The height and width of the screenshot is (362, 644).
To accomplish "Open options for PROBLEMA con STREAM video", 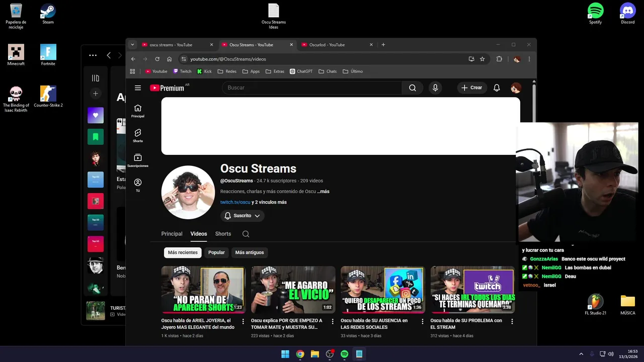I will 512,321.
